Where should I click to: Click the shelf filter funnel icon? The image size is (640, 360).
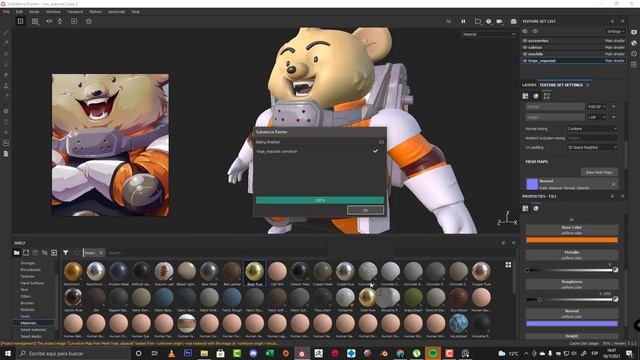tap(66, 253)
